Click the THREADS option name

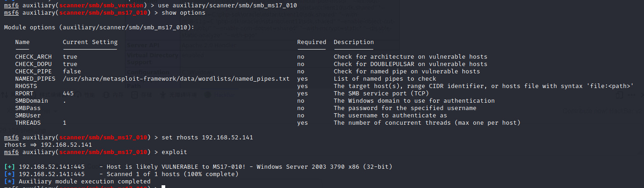(28, 123)
